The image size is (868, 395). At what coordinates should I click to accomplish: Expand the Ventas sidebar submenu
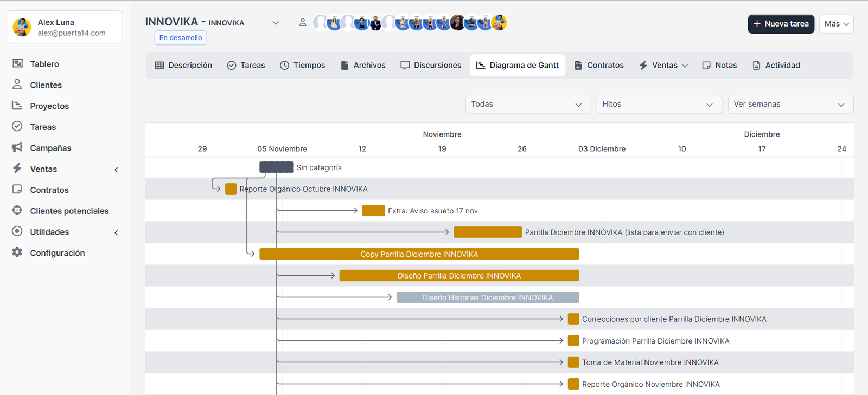click(116, 170)
